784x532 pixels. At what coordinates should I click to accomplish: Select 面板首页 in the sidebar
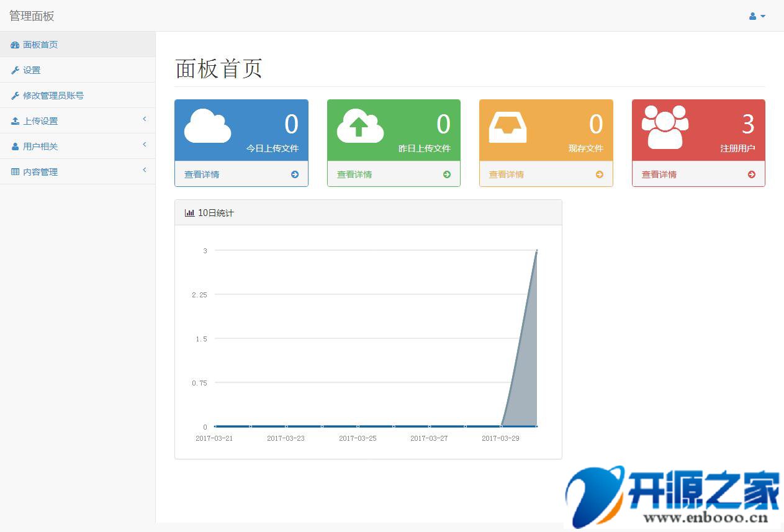[78, 45]
